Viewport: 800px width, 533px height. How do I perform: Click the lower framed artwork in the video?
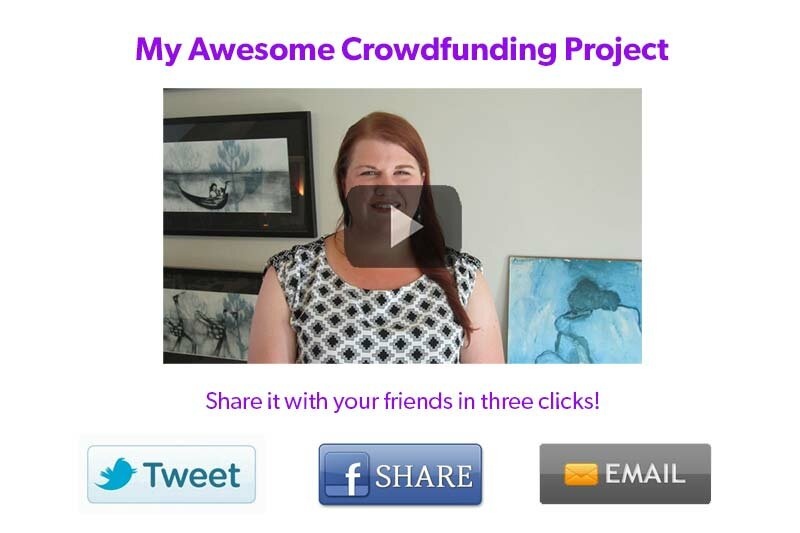coord(212,316)
